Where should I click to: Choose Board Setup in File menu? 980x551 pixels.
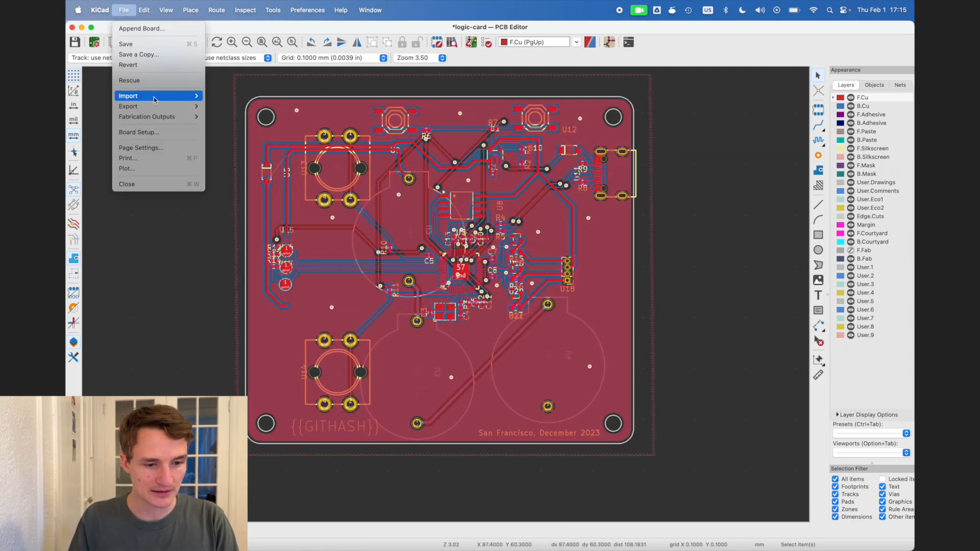click(158, 132)
